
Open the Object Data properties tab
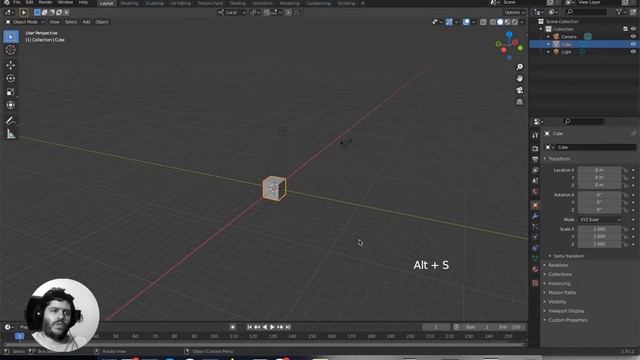[x=535, y=258]
